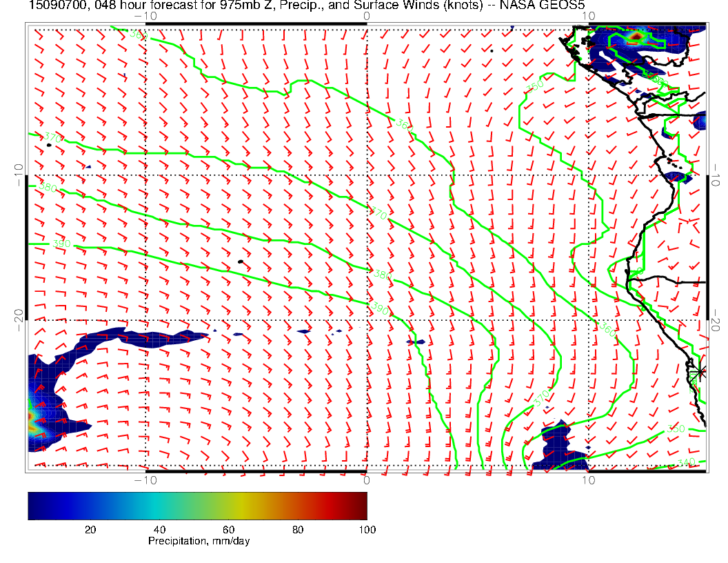The image size is (728, 563).
Task: Click the 0 longitude label on bottom axis
Action: (367, 480)
